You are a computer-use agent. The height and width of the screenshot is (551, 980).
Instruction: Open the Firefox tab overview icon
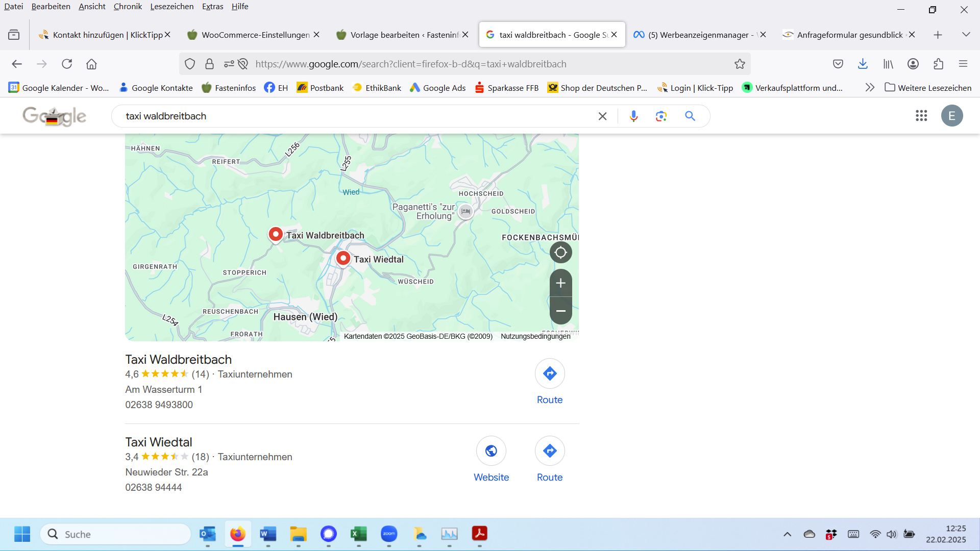[14, 35]
